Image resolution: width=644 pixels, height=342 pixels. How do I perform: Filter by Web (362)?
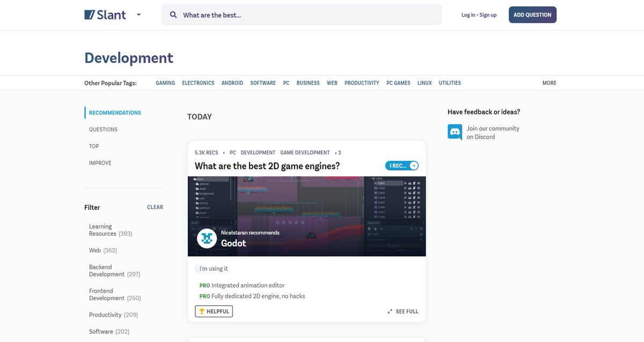click(103, 250)
